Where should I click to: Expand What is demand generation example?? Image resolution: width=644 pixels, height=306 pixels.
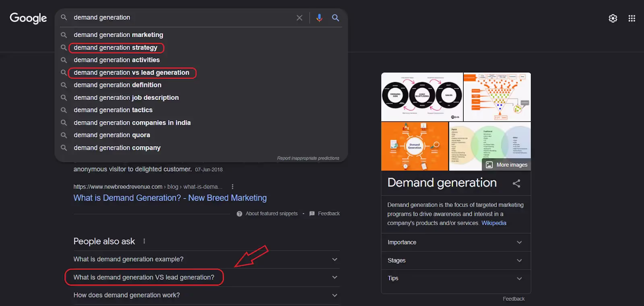coord(206,259)
